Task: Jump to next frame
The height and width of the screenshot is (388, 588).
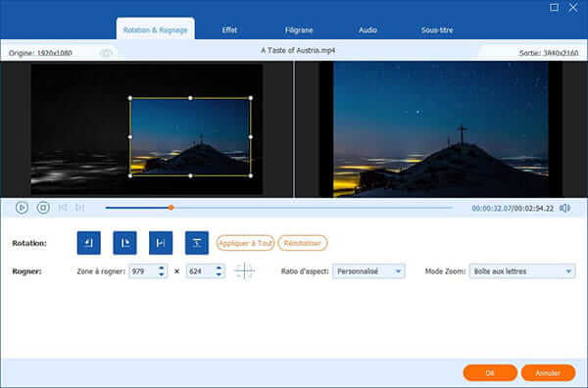Action: click(x=80, y=208)
